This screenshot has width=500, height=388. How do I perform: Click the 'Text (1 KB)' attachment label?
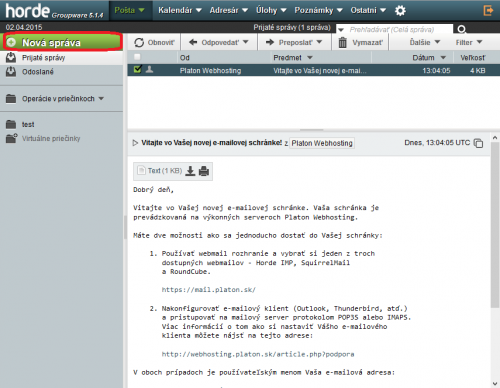tap(165, 171)
